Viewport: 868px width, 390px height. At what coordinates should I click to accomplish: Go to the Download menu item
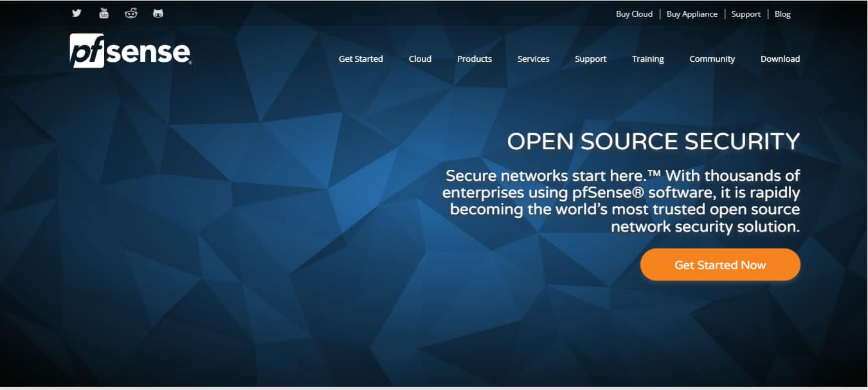click(780, 59)
